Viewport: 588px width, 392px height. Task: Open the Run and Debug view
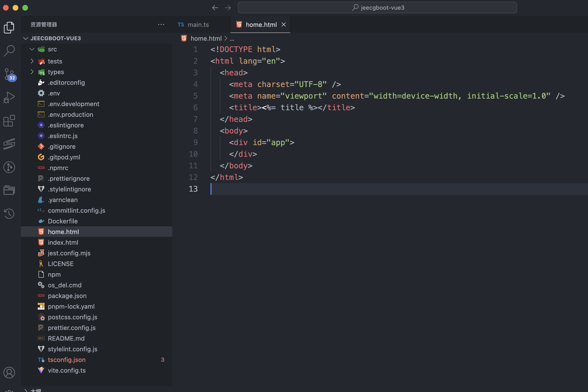[x=9, y=97]
